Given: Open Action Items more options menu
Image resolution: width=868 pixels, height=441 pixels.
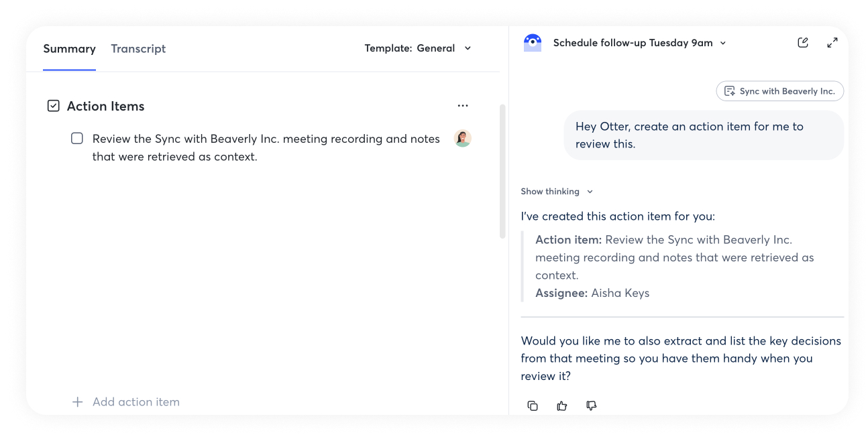Looking at the screenshot, I should pos(462,106).
